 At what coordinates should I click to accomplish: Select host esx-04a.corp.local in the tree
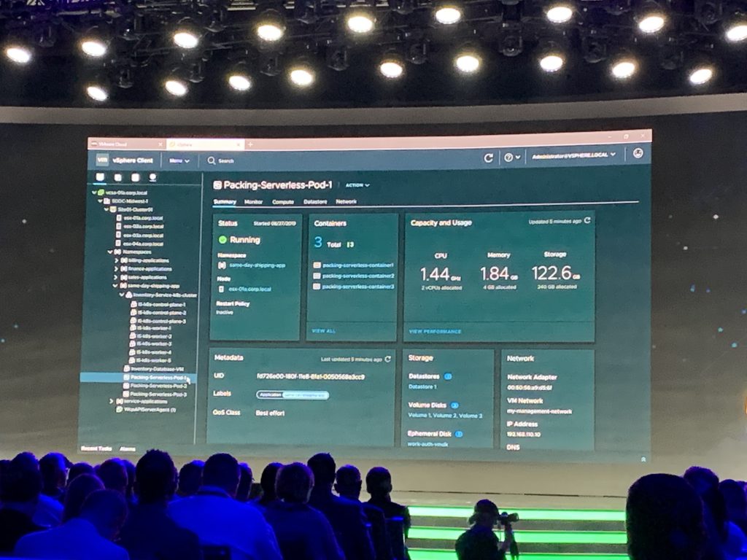tap(140, 244)
